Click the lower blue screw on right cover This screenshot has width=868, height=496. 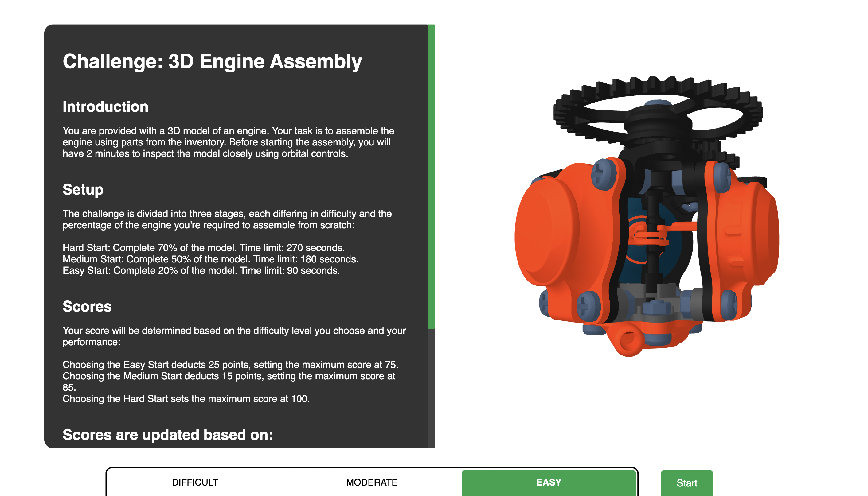729,304
